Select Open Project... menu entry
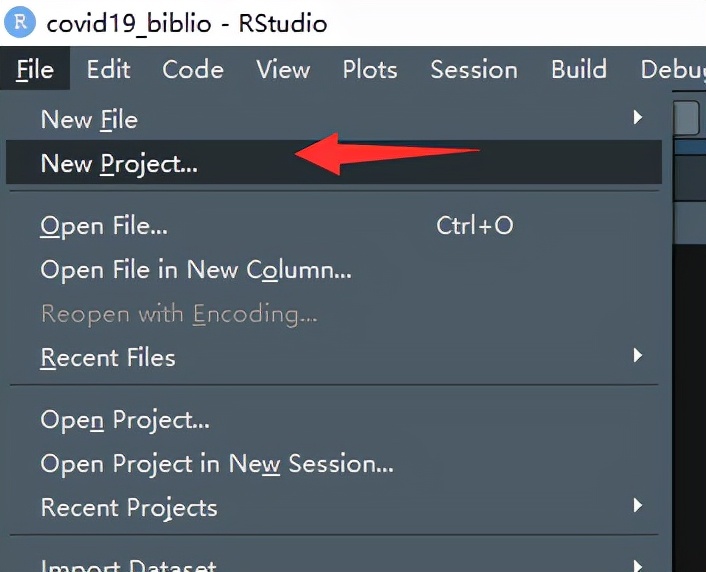 pyautogui.click(x=125, y=420)
